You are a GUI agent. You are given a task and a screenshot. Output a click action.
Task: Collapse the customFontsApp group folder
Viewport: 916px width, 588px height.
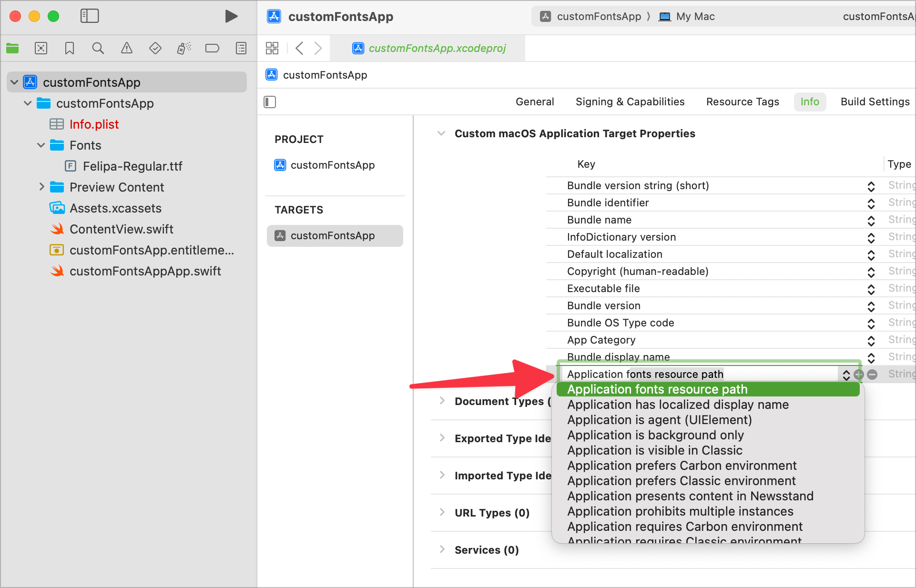point(28,103)
